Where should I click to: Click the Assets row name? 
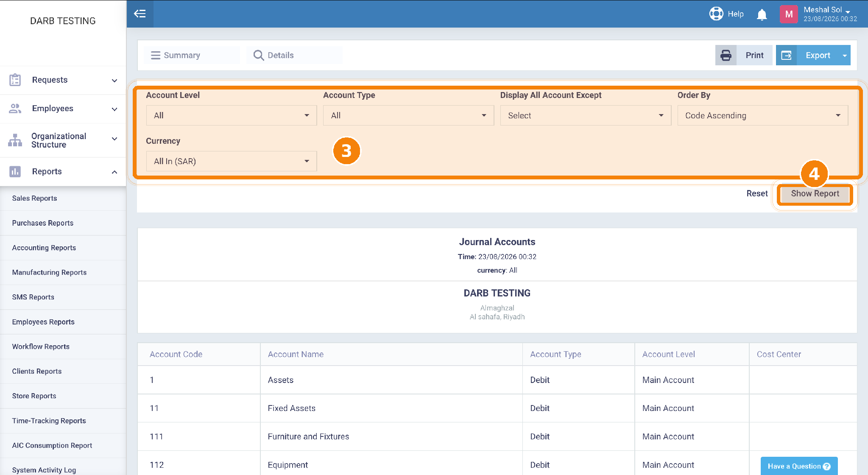point(281,380)
